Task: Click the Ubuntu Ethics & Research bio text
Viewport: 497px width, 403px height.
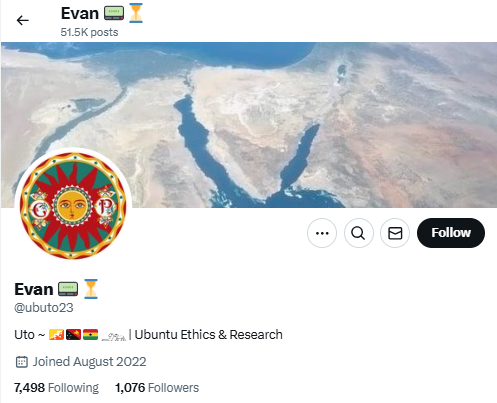Action: tap(208, 335)
